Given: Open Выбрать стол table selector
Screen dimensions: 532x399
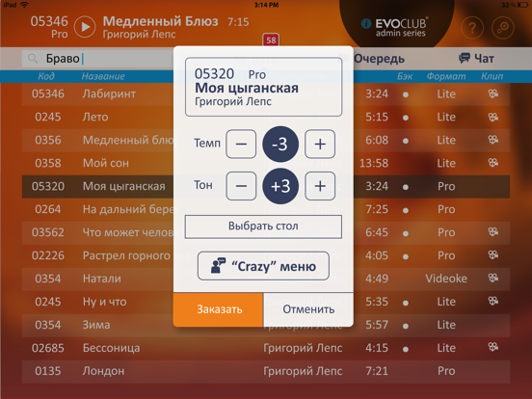Looking at the screenshot, I should [263, 226].
